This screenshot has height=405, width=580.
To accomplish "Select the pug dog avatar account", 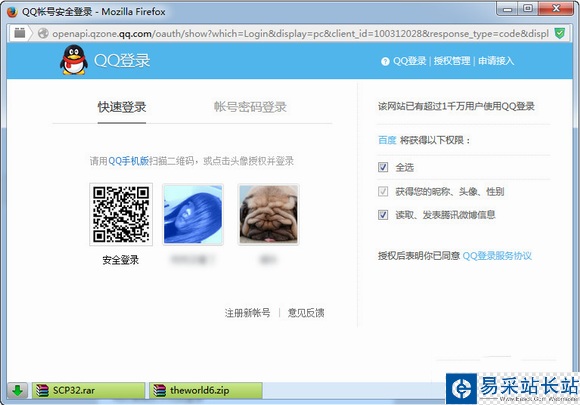I will coord(269,214).
